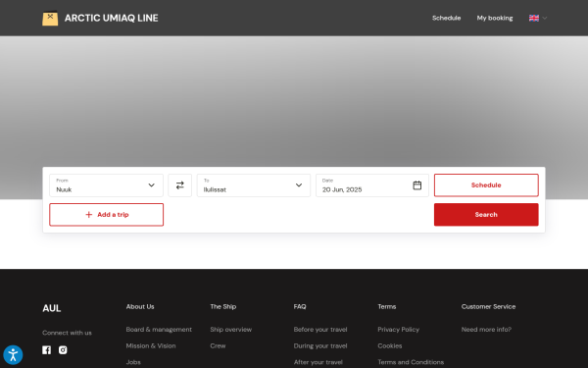Click the red Search button
The width and height of the screenshot is (588, 368).
(x=486, y=214)
